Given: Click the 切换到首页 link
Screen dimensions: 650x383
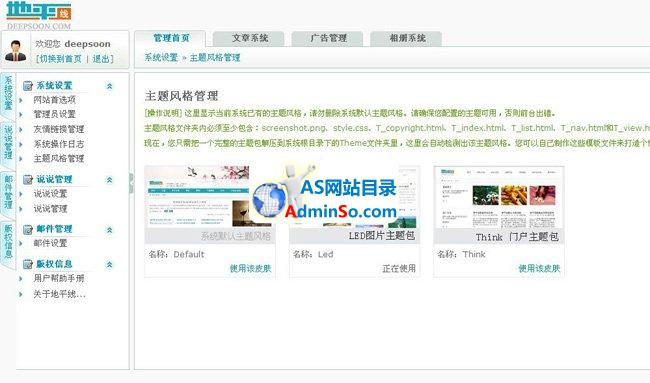Looking at the screenshot, I should [61, 59].
